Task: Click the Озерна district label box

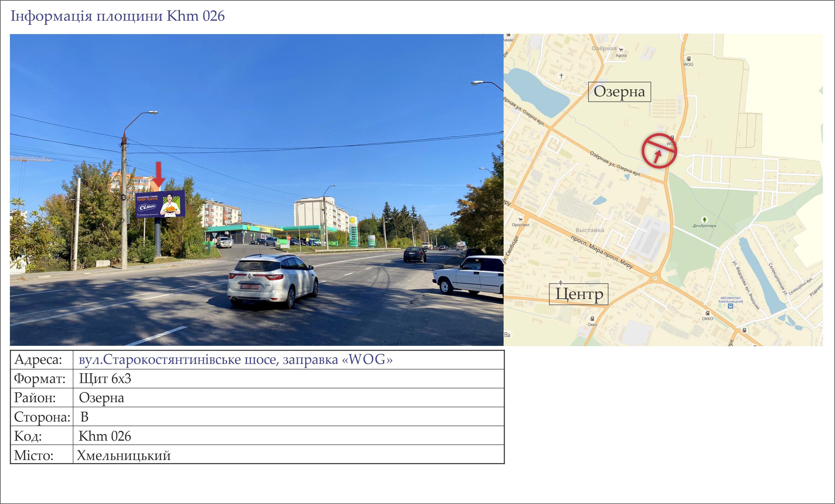Action: point(619,92)
